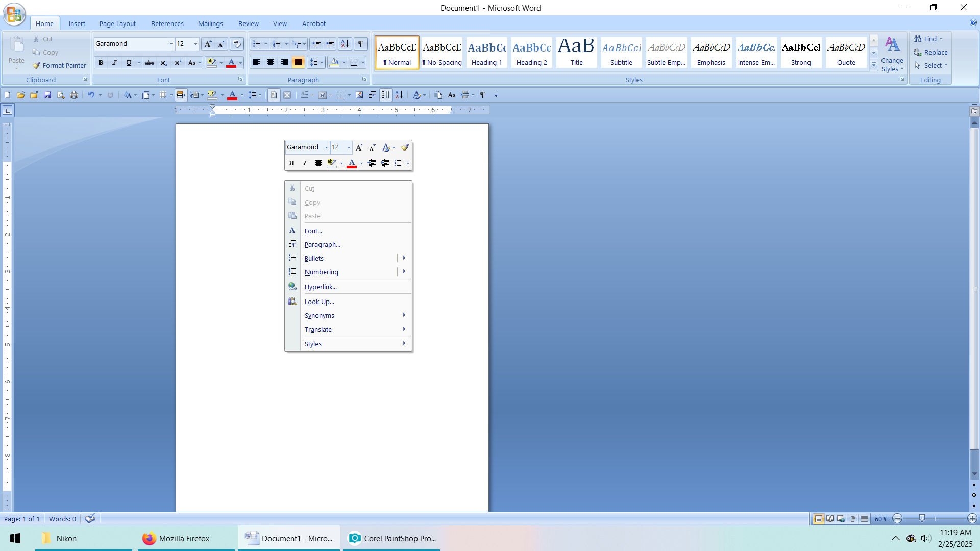Click the Save icon in quick toolbar
Image resolution: width=980 pixels, height=551 pixels.
[47, 95]
